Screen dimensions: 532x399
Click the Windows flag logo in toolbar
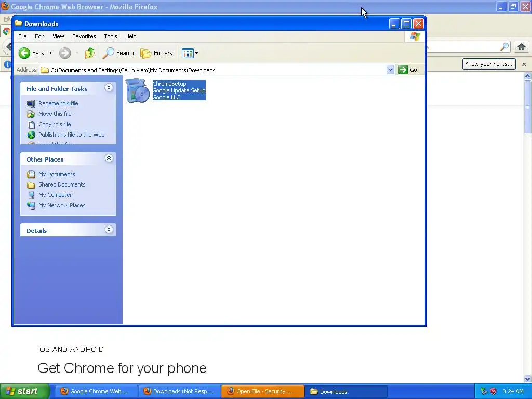tap(415, 36)
